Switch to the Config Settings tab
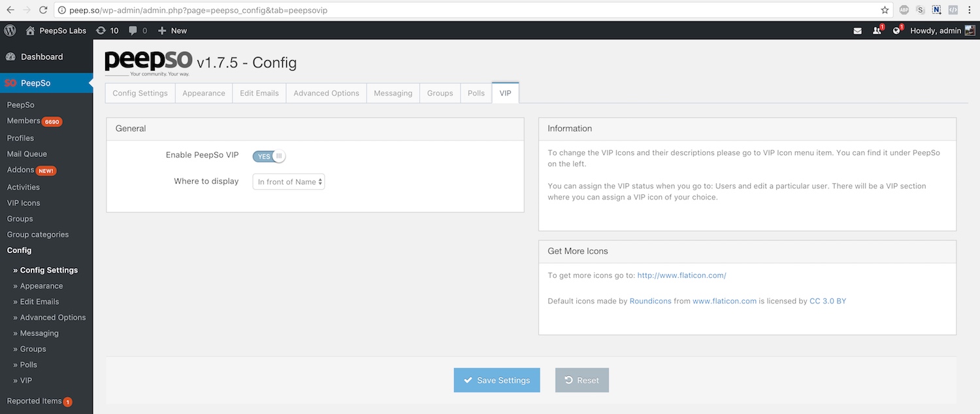The height and width of the screenshot is (414, 980). (x=140, y=94)
